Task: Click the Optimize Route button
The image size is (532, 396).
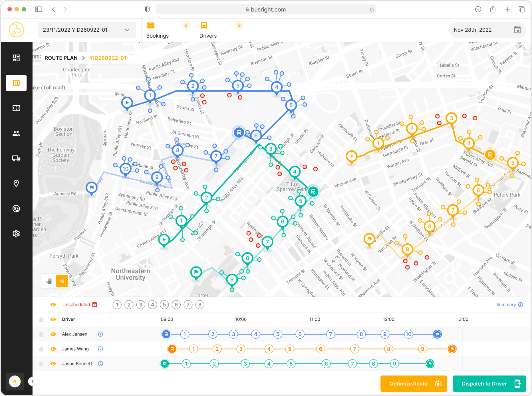Action: click(x=413, y=383)
